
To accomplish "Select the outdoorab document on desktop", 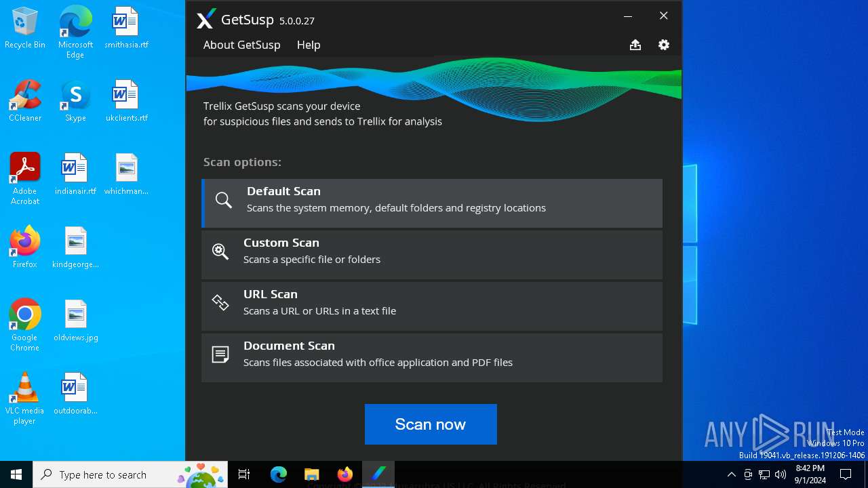I will click(75, 394).
